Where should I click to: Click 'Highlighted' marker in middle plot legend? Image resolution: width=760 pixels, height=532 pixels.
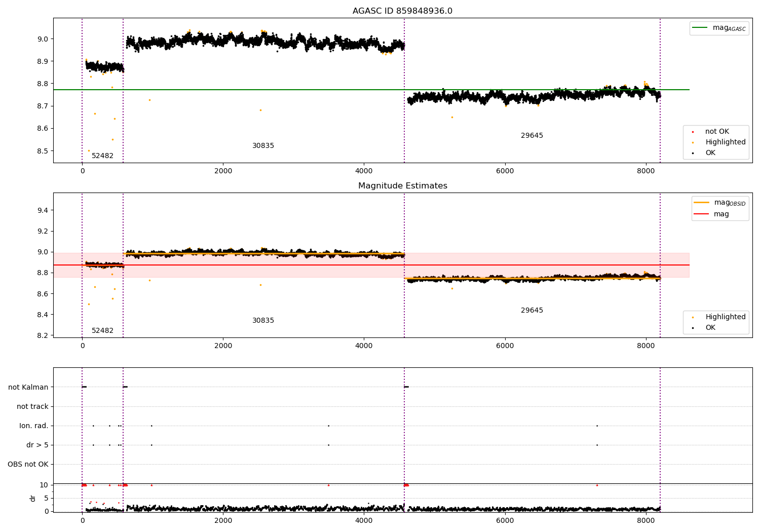coord(693,317)
